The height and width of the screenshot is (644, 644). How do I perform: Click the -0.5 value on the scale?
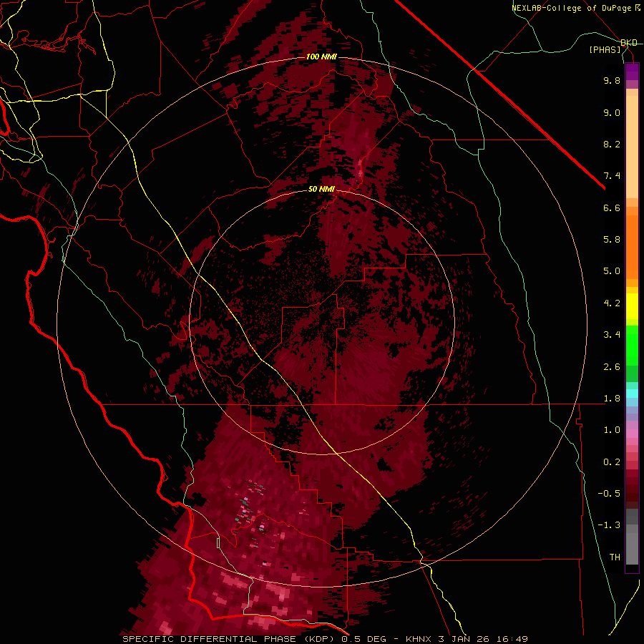pyautogui.click(x=609, y=494)
